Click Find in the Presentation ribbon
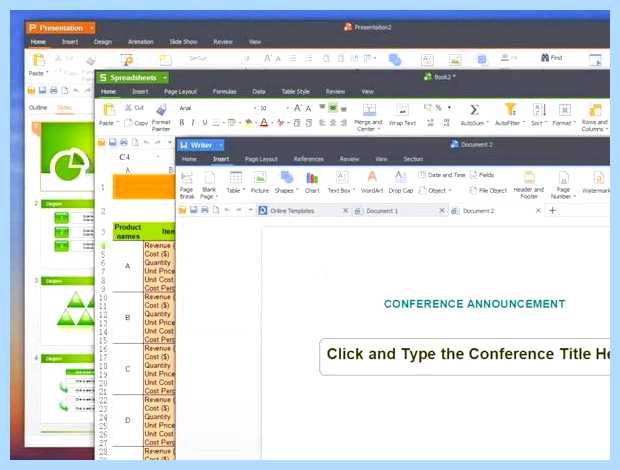Image resolution: width=620 pixels, height=470 pixels. tap(552, 58)
